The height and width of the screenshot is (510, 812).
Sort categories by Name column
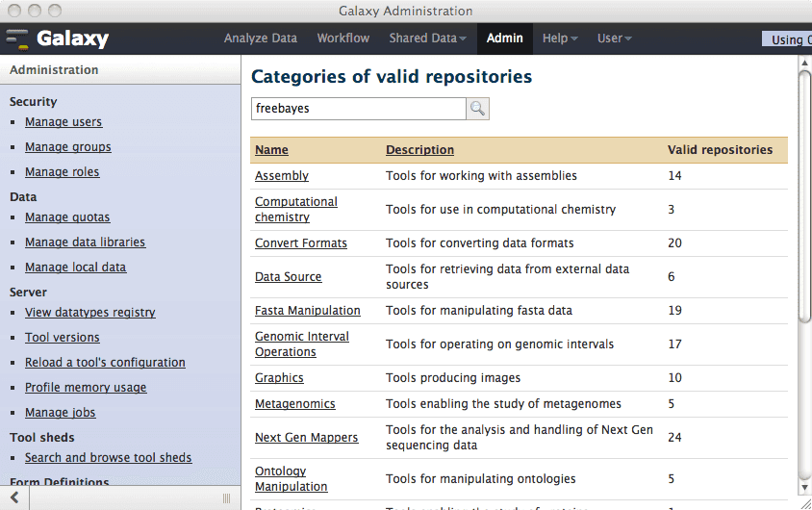point(271,150)
